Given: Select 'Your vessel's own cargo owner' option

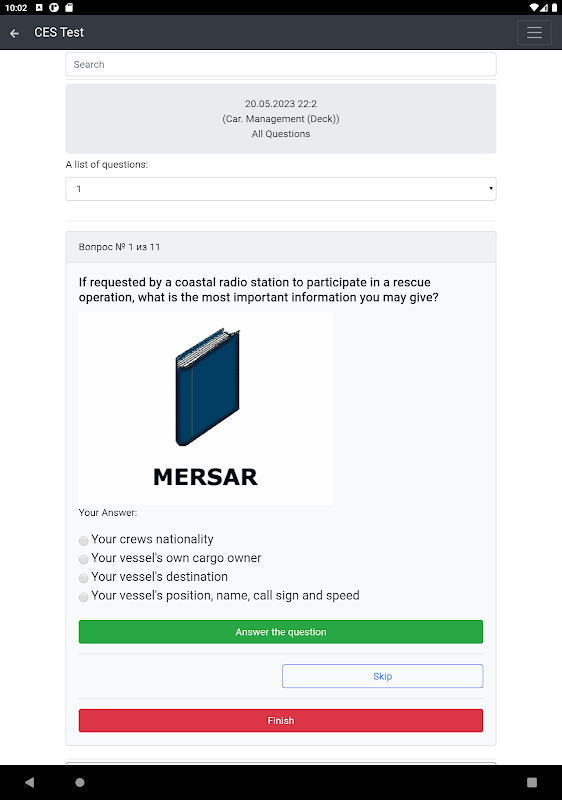Looking at the screenshot, I should coord(84,559).
